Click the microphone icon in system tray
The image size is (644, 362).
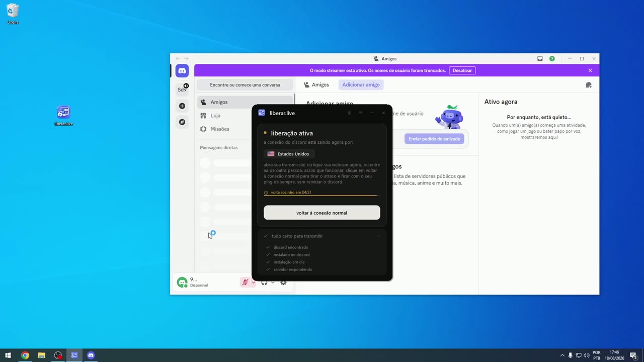[570, 355]
